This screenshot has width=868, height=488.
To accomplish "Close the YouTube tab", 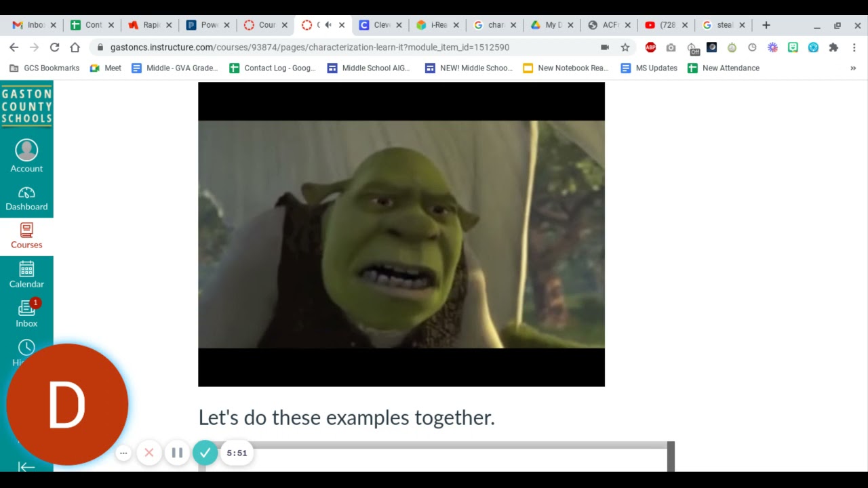I will click(x=685, y=25).
